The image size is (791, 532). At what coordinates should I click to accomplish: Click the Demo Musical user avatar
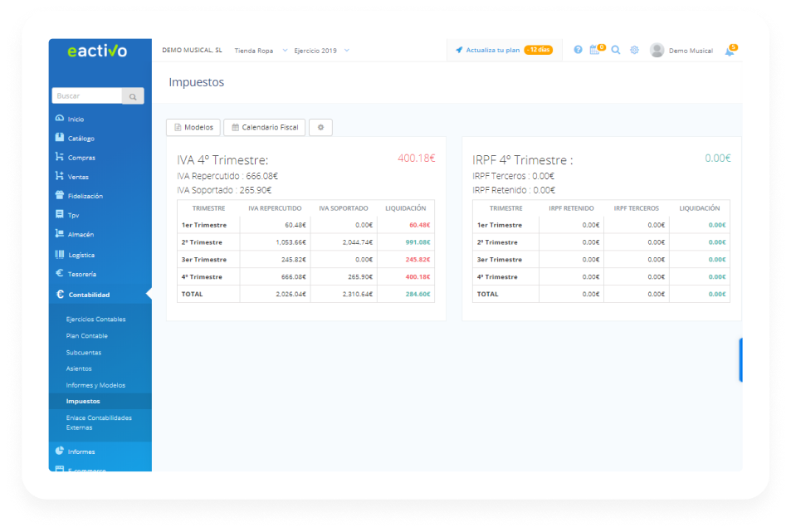pos(657,51)
